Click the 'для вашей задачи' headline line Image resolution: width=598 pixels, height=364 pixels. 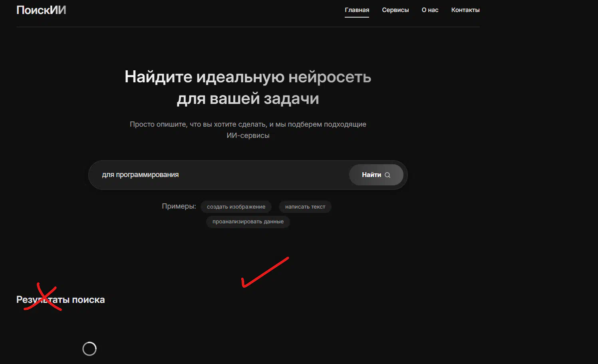(248, 98)
